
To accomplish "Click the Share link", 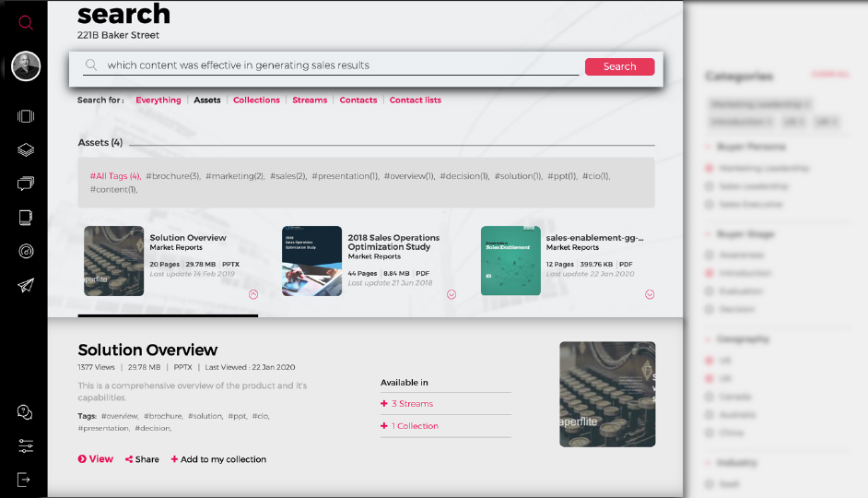I will (142, 459).
